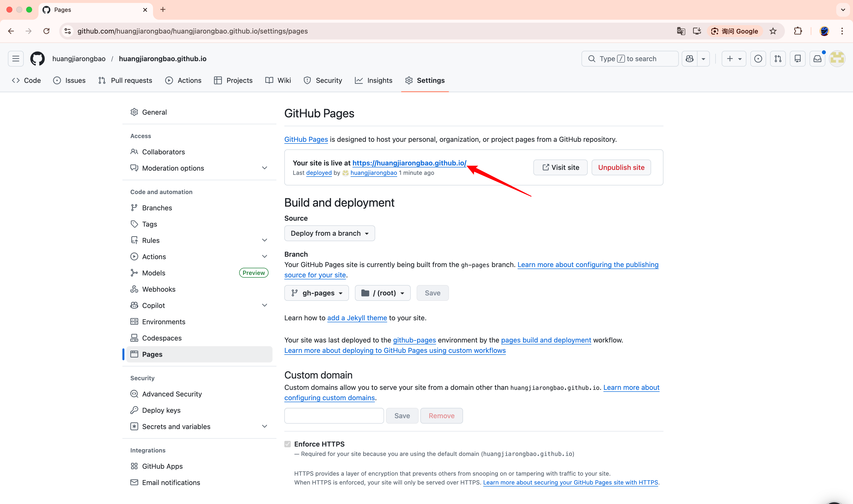Go back to the previous page
The width and height of the screenshot is (853, 504).
point(11,31)
